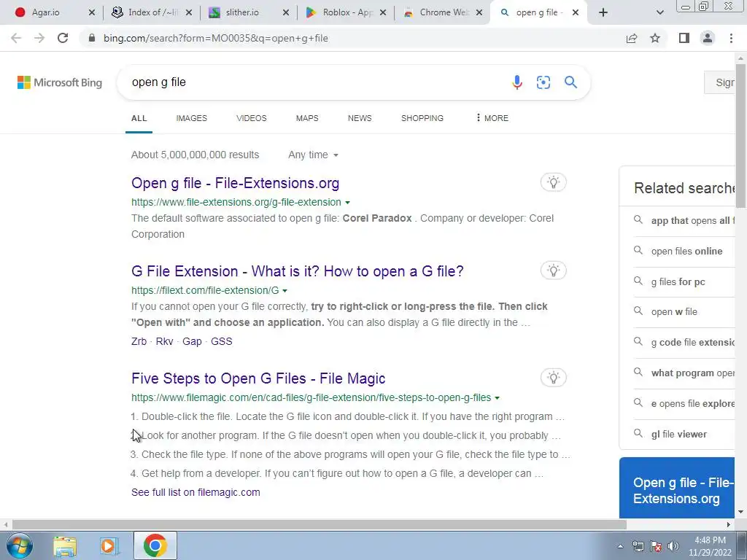Expand arrow next to filemagic.com URL

497,397
